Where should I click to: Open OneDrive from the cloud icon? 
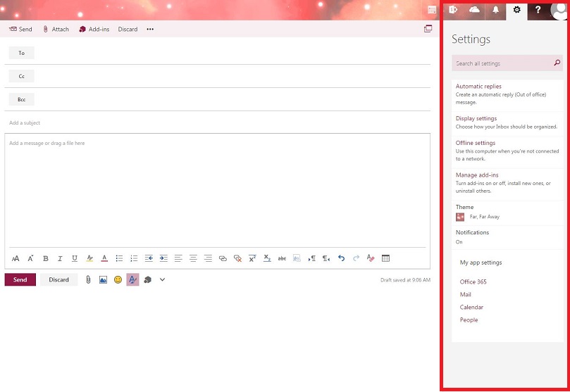click(473, 10)
